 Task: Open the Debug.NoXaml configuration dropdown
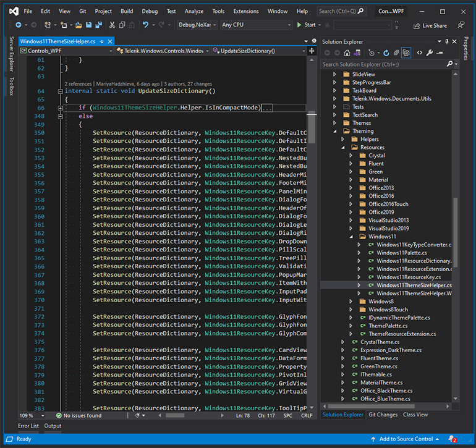[197, 25]
